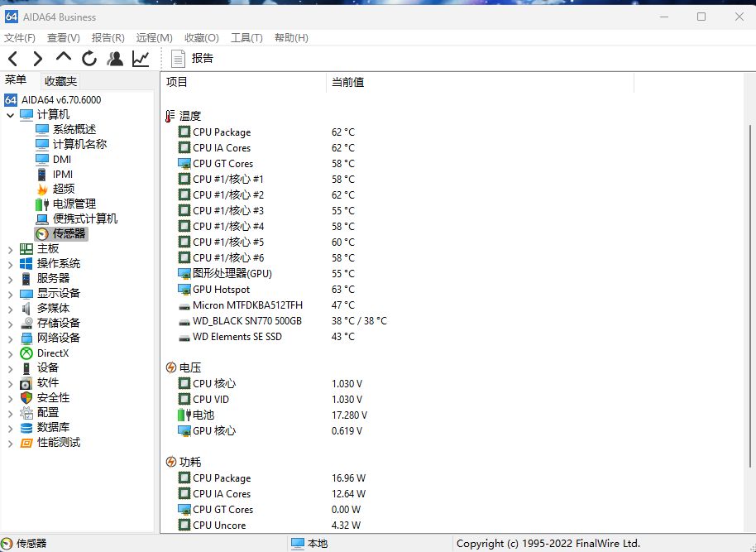Screen dimensions: 756x552
Task: Open the 超频 overclock item
Action: click(x=55, y=190)
